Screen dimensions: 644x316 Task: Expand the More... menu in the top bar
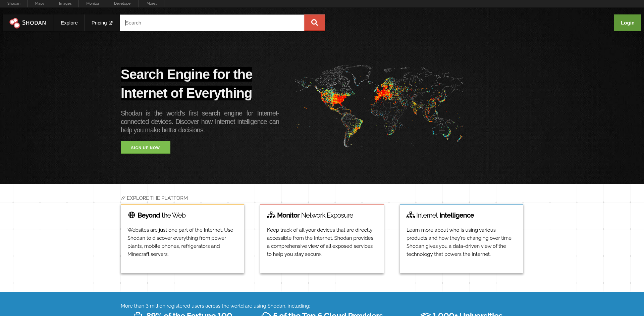(x=152, y=3)
